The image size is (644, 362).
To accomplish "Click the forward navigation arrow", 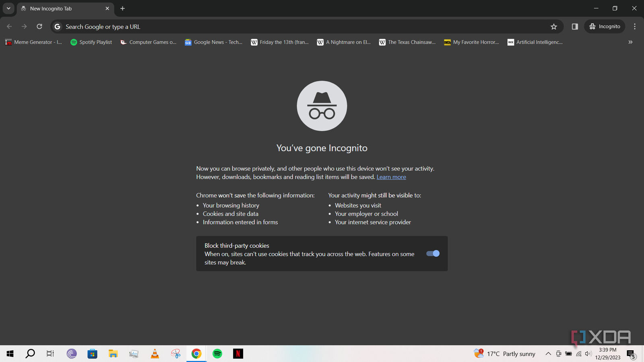I will click(24, 27).
